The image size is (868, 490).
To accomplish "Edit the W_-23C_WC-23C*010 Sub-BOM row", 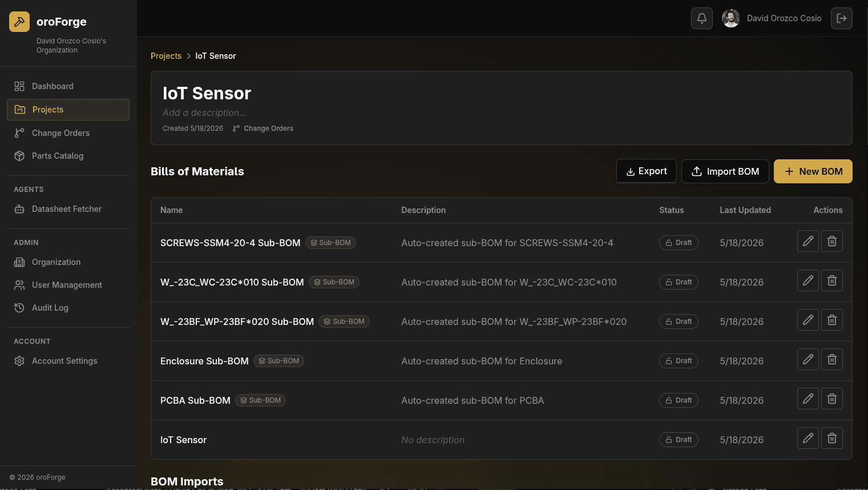I will 808,280.
